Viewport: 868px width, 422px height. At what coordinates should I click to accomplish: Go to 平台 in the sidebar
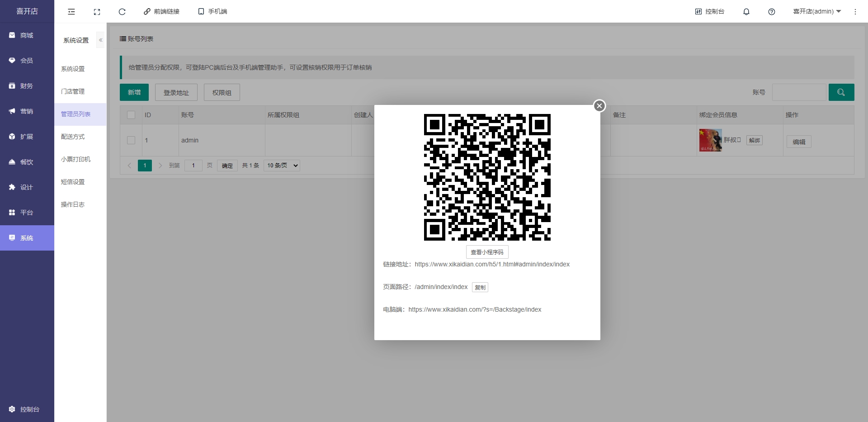[x=27, y=213]
